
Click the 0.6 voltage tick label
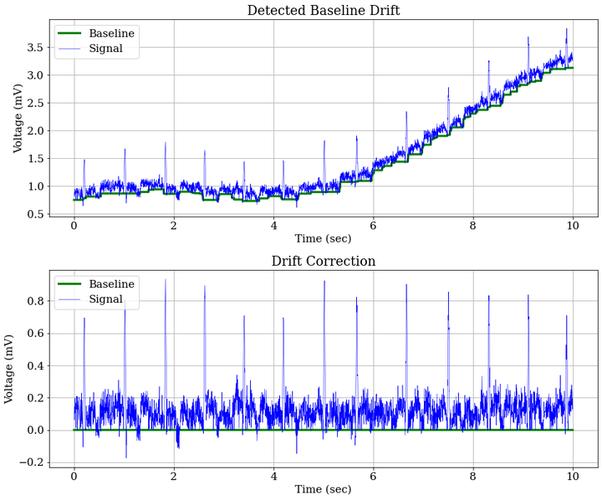pyautogui.click(x=35, y=333)
